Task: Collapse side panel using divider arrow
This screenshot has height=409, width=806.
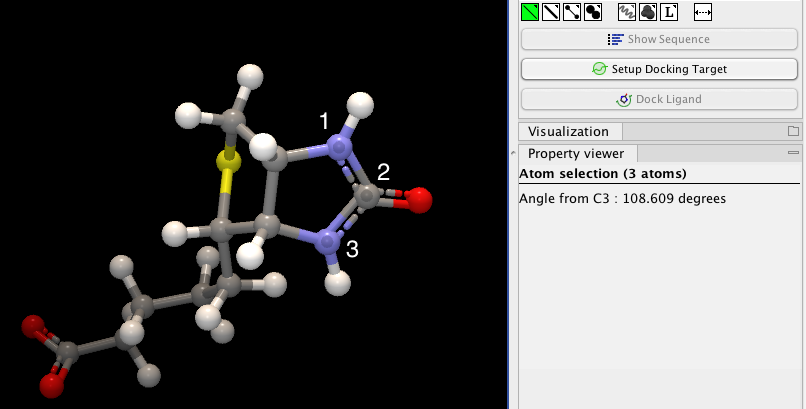Action: click(x=513, y=155)
